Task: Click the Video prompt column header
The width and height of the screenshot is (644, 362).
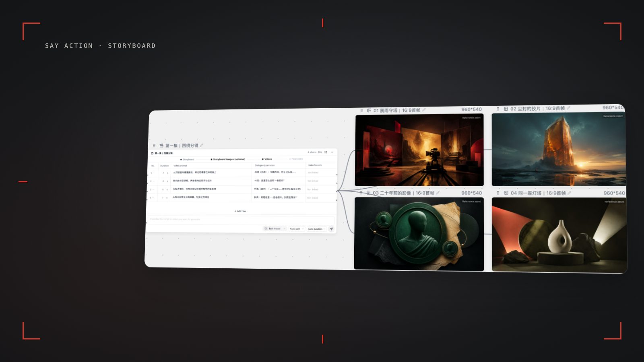Action: pyautogui.click(x=180, y=166)
